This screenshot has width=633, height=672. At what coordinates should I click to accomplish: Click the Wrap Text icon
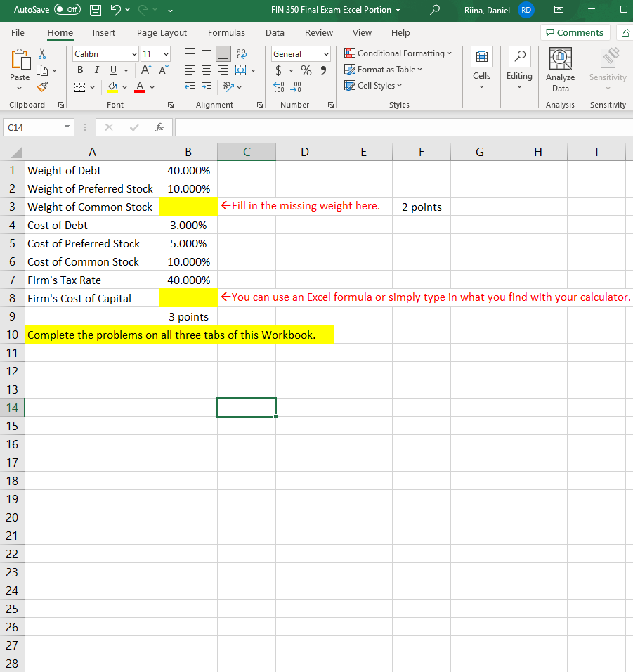coord(241,53)
